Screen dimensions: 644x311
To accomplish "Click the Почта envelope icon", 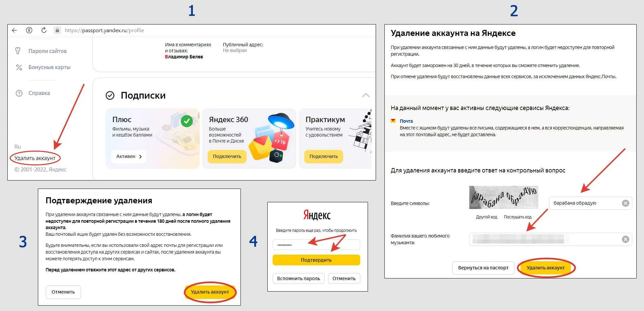I will 393,121.
